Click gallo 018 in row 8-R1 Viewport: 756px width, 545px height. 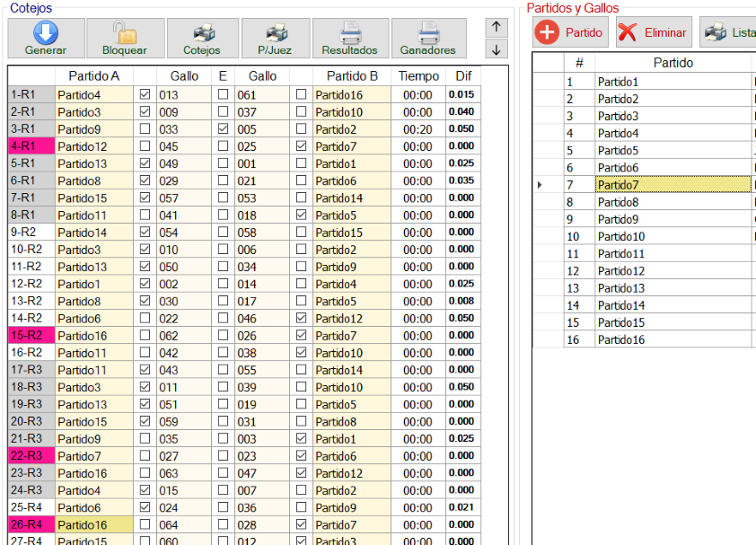click(x=262, y=215)
